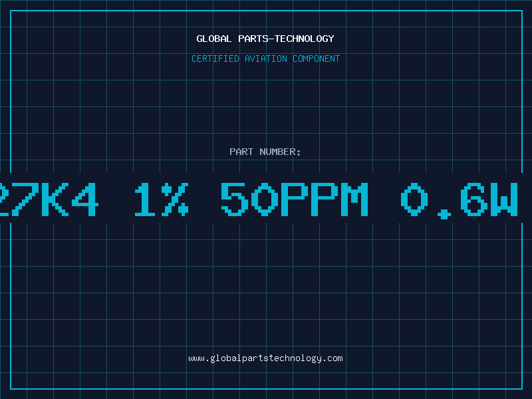Select the word AVIATION in the subtitle
This screenshot has width=532, height=399.
tap(265, 59)
